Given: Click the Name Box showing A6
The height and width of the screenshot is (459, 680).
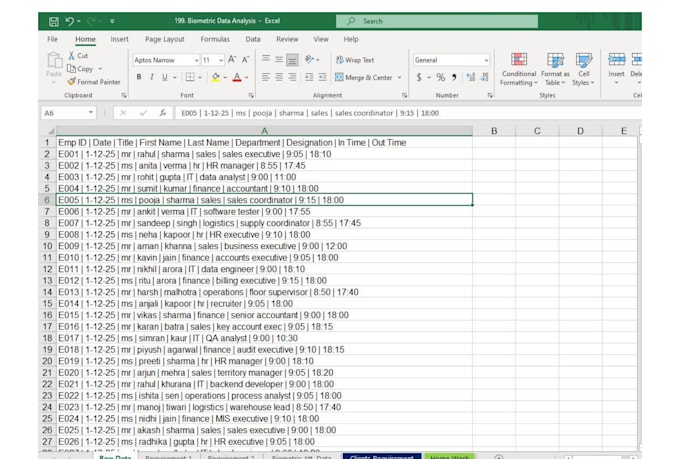Looking at the screenshot, I should (x=68, y=113).
